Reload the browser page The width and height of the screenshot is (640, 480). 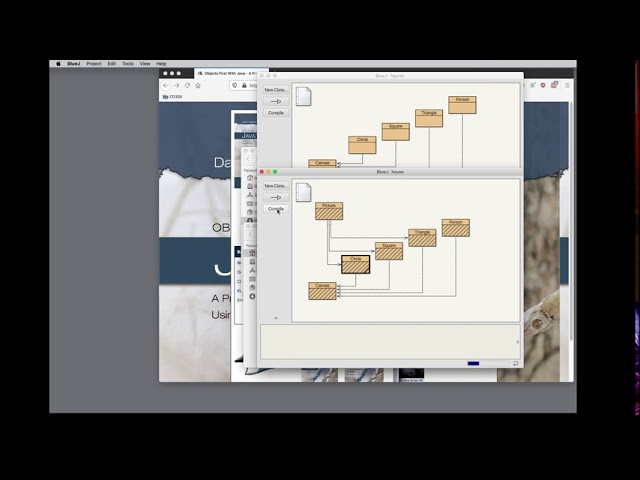tap(187, 85)
